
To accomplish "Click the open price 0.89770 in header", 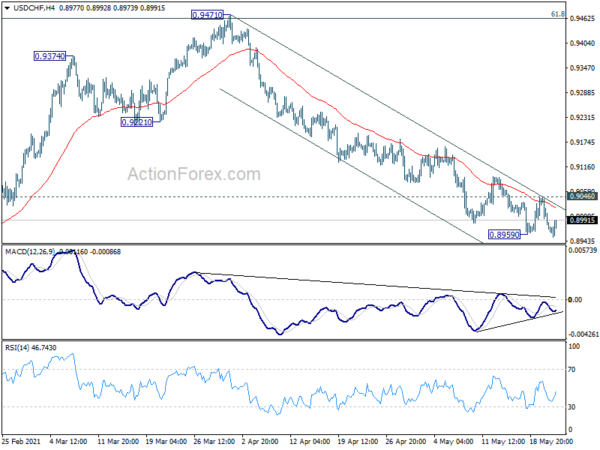I will 72,8.
